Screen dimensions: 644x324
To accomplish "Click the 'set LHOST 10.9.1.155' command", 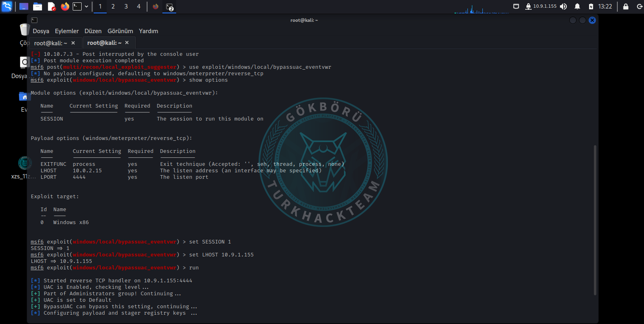I will (x=221, y=255).
